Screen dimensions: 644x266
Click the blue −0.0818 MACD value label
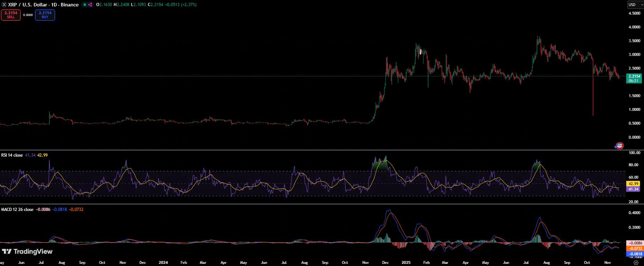635,254
